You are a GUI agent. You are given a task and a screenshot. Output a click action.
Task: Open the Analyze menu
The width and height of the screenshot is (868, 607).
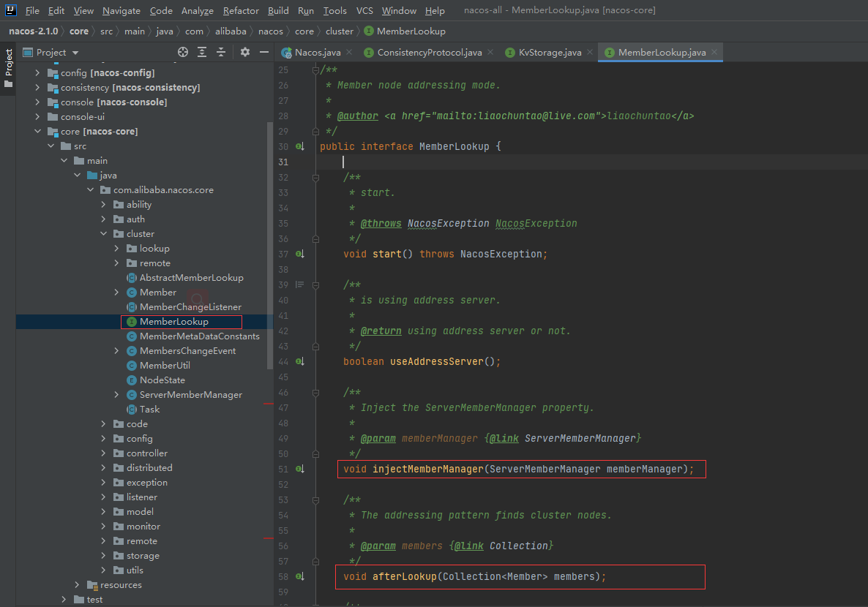coord(197,10)
